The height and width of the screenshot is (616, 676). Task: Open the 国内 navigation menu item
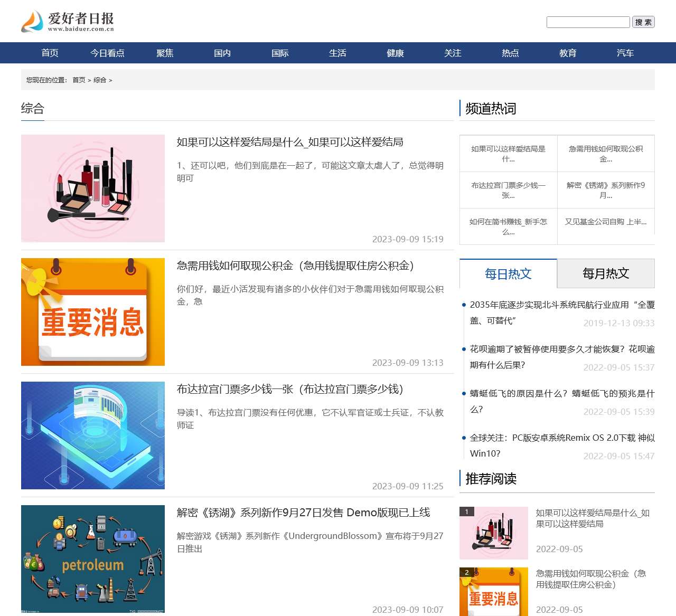pos(222,53)
